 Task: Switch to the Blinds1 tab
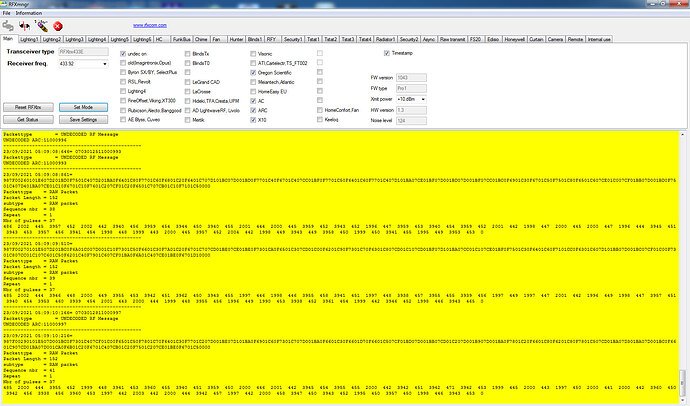coord(255,39)
